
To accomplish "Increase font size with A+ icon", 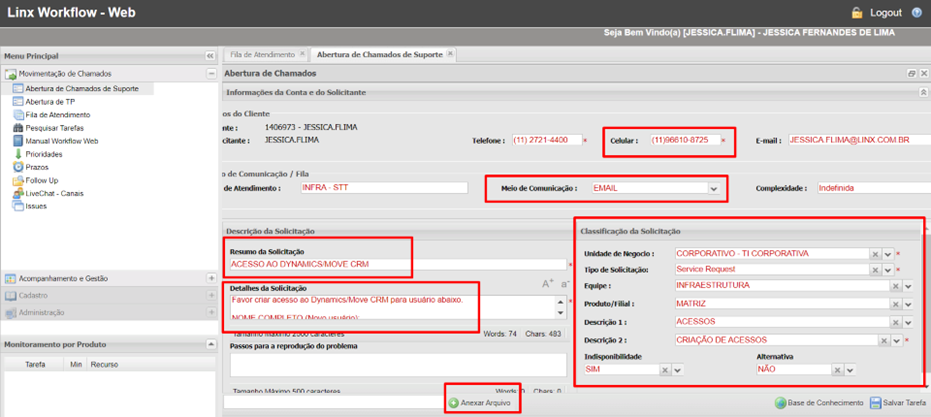I will 547,284.
